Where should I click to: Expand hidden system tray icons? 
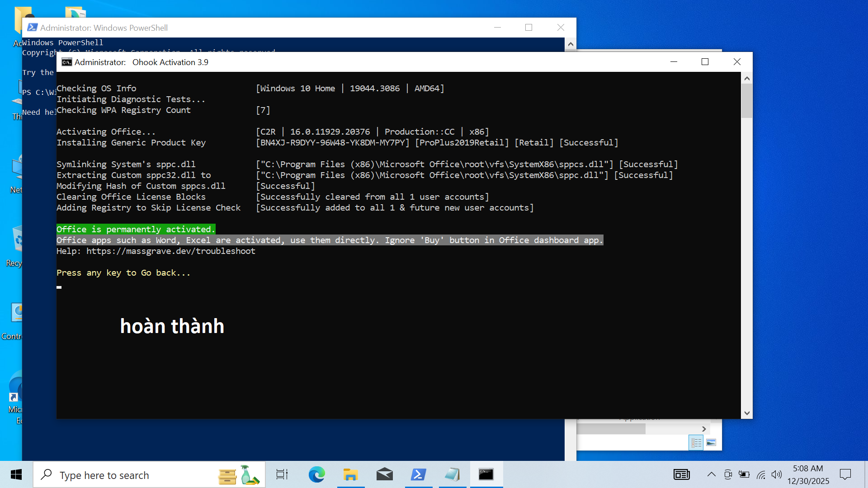[711, 474]
